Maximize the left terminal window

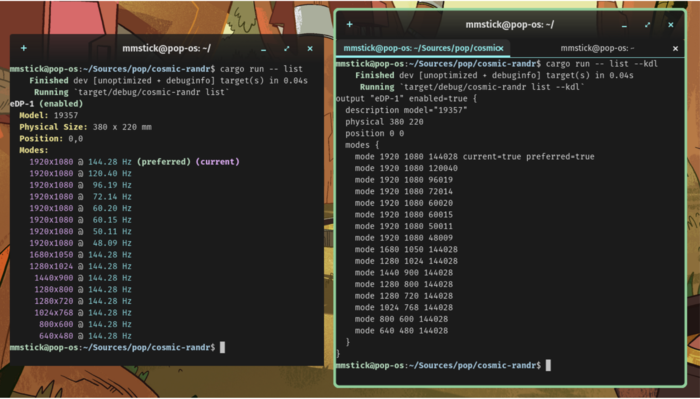pyautogui.click(x=287, y=49)
